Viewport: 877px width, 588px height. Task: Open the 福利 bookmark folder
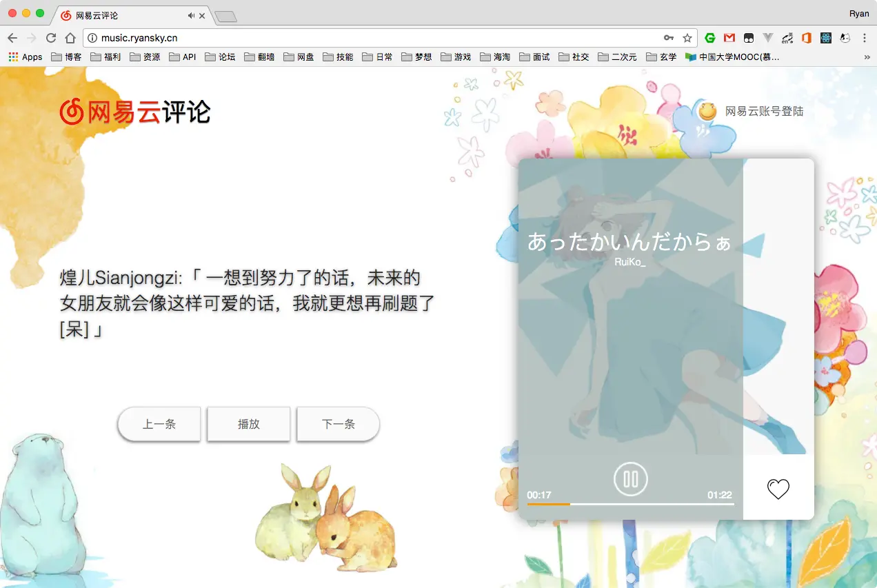[x=106, y=57]
